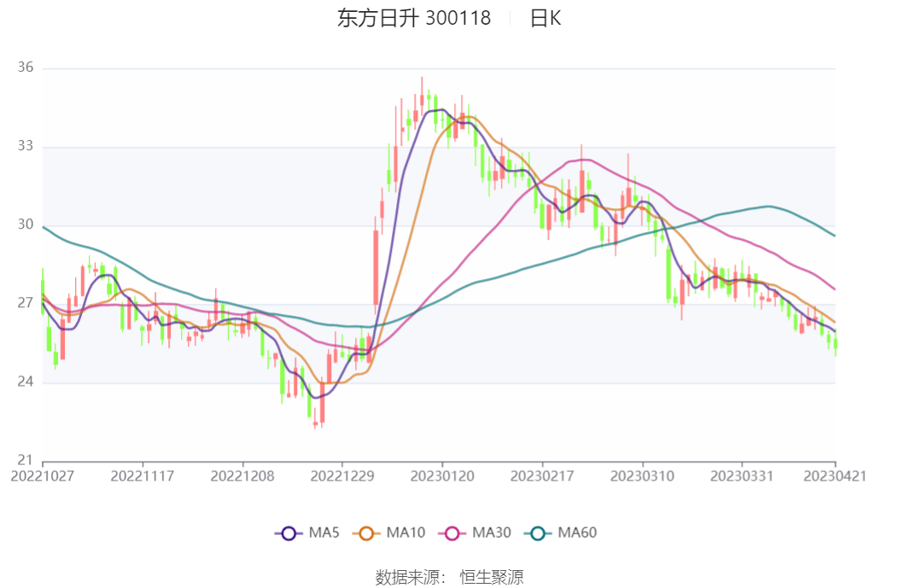899x588 pixels.
Task: Click the 36 y-axis price label
Action: click(x=26, y=67)
